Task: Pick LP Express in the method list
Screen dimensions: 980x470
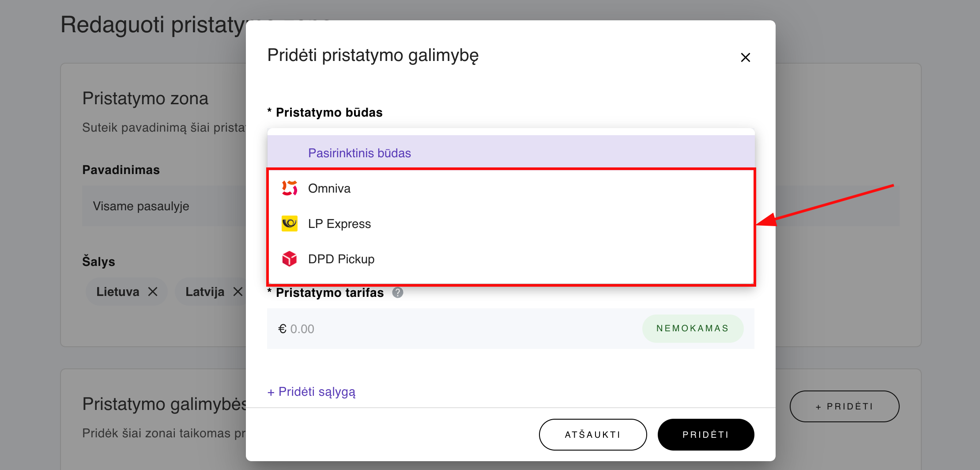Action: (x=340, y=223)
